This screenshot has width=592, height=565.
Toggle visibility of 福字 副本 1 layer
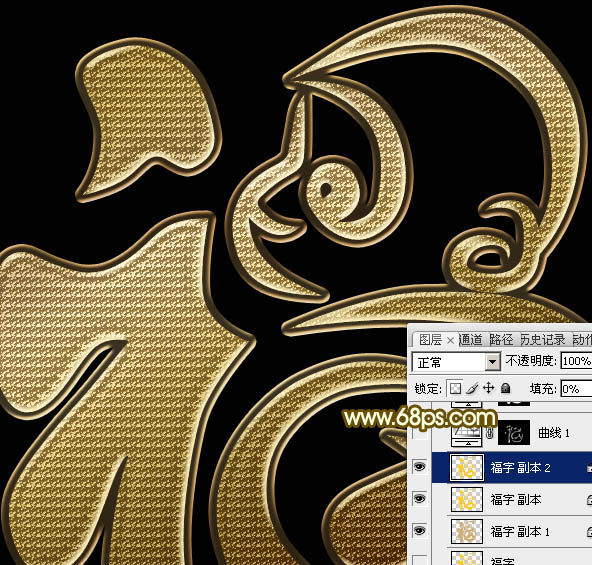420,531
